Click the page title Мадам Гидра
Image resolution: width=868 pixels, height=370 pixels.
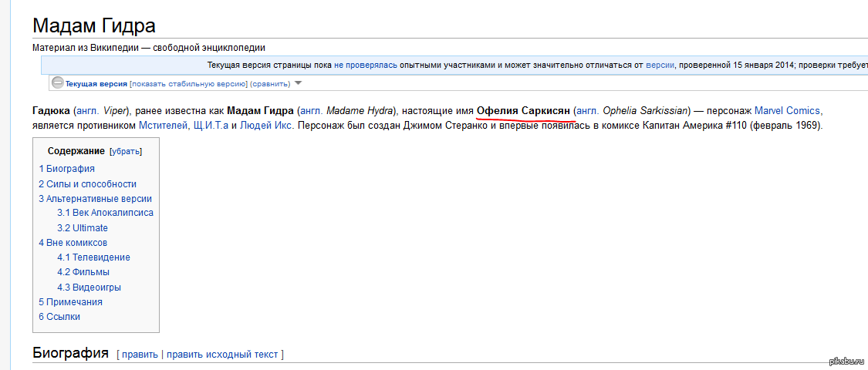[94, 25]
